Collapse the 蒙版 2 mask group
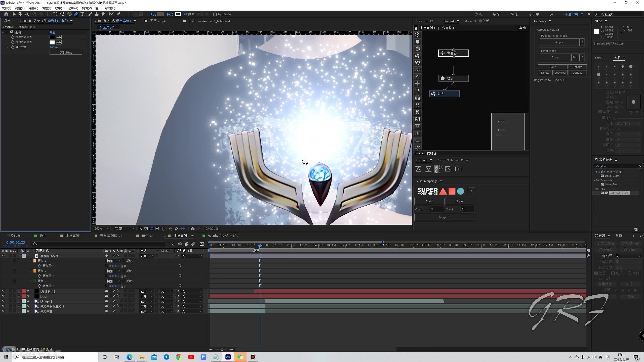Screen dimensions: 644x362 [x=30, y=271]
